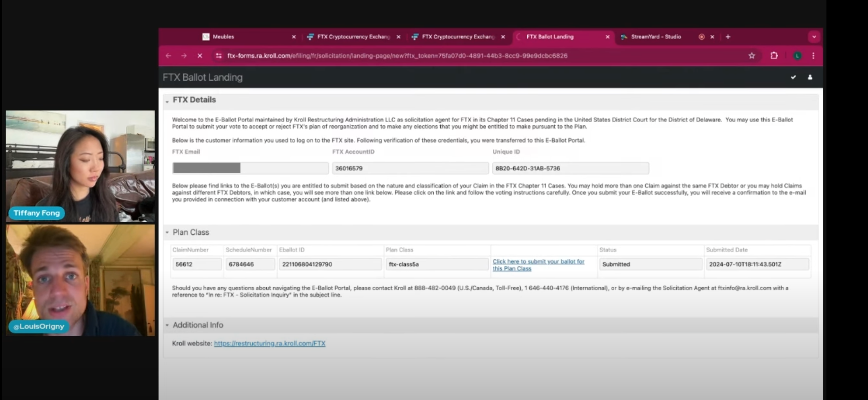Go back using the browser back arrow
Viewport: 868px width, 400px height.
click(168, 56)
